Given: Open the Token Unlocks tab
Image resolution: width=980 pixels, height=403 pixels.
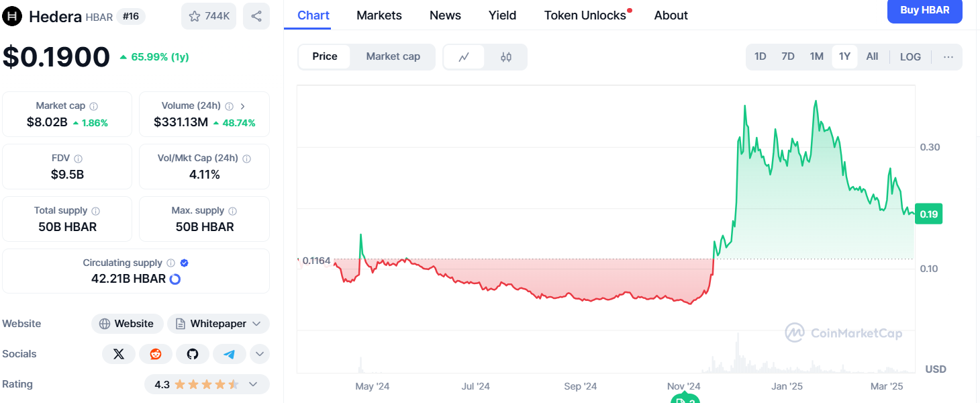Looking at the screenshot, I should tap(585, 15).
